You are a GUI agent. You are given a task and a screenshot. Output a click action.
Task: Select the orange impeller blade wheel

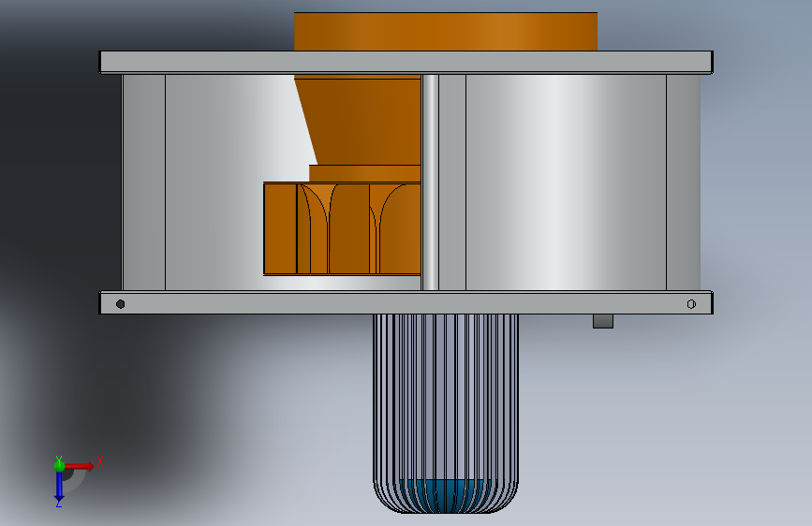point(342,228)
